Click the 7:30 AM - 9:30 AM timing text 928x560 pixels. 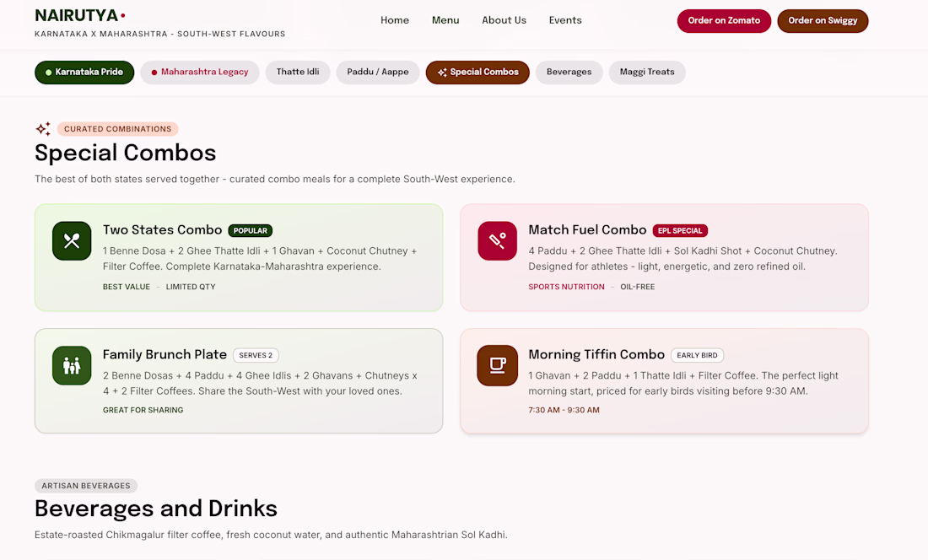[564, 410]
